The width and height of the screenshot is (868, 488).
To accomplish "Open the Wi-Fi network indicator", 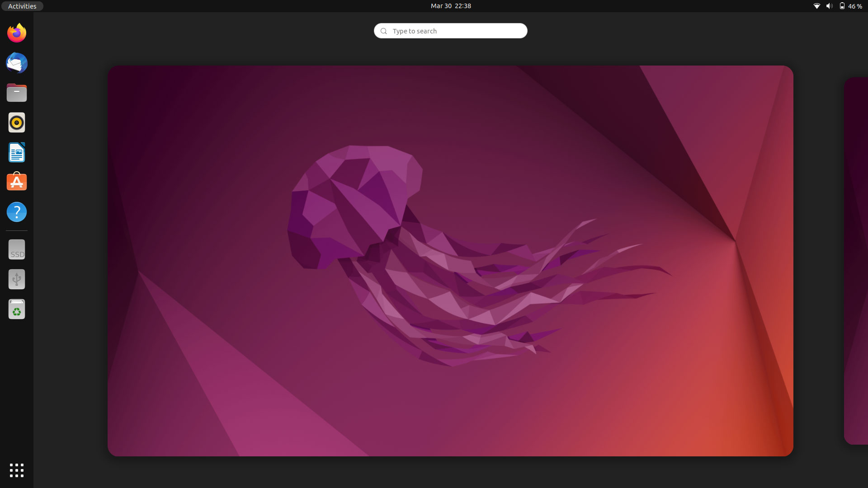I will point(816,6).
